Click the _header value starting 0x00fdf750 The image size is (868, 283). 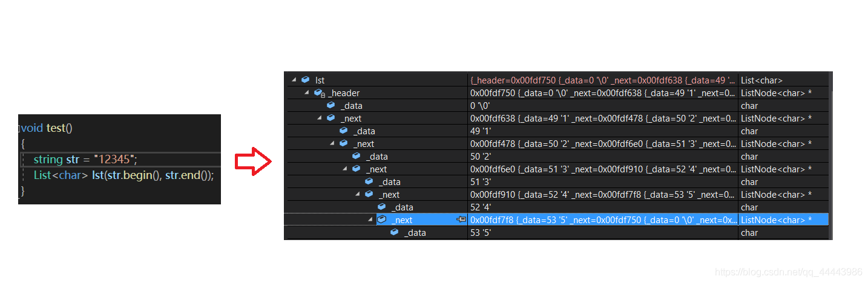click(603, 93)
